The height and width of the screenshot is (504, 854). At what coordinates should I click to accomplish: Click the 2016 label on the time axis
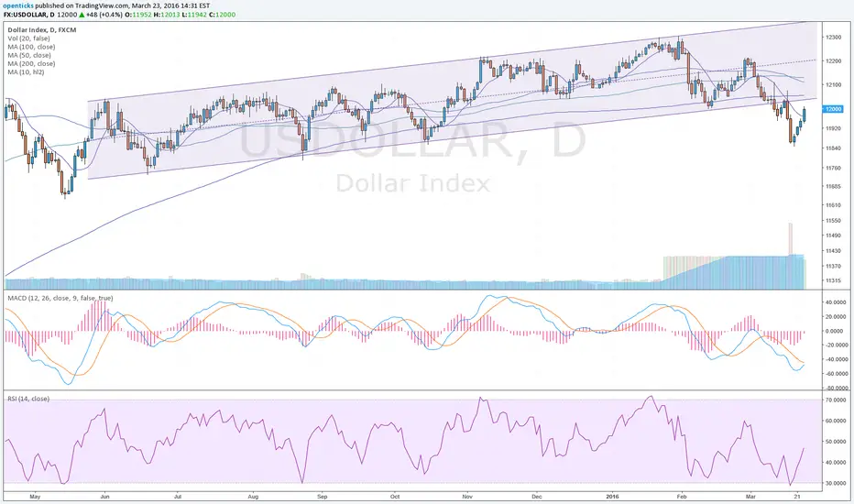612,497
